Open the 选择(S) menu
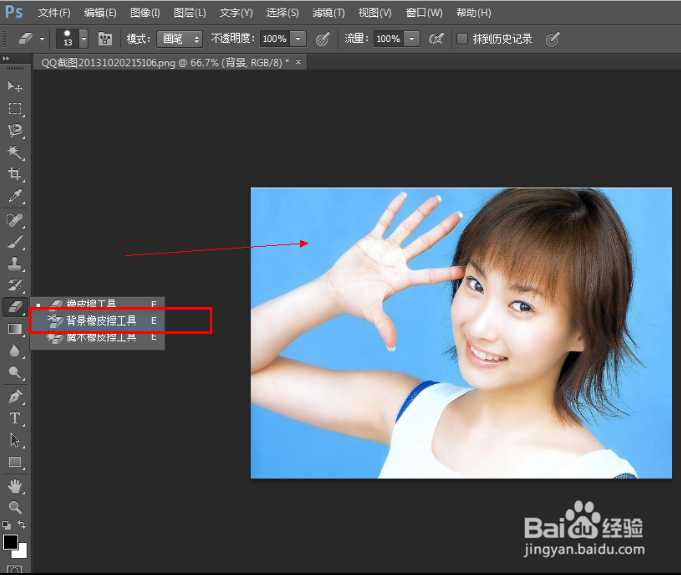 [282, 13]
